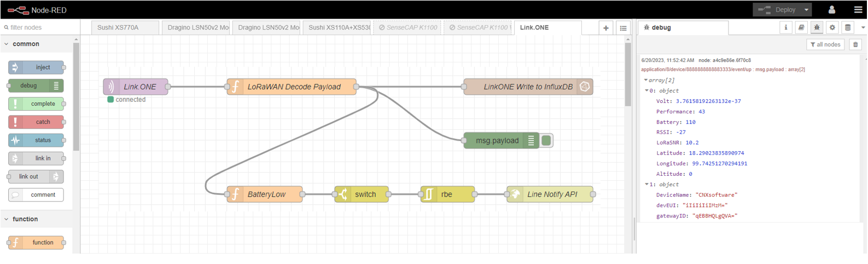Select the link in node in palette
868x264 pixels.
tap(36, 158)
